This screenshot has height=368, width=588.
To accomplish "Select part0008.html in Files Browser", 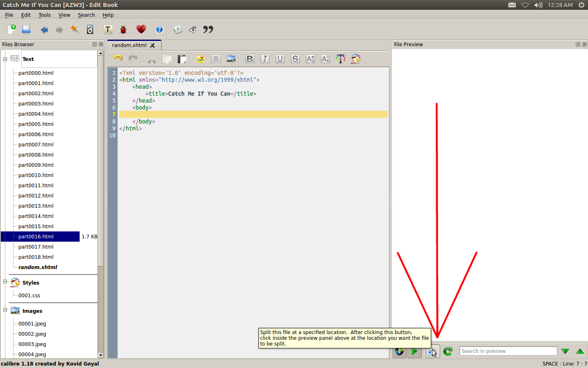I will (36, 155).
